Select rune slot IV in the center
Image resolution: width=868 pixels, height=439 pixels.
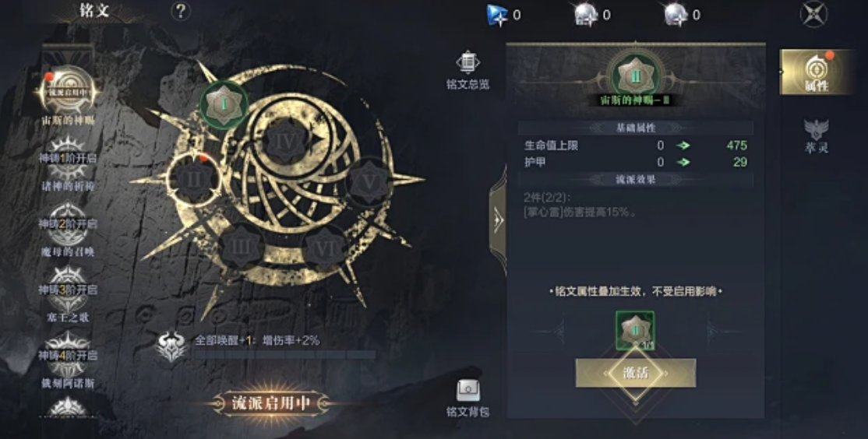click(x=285, y=142)
